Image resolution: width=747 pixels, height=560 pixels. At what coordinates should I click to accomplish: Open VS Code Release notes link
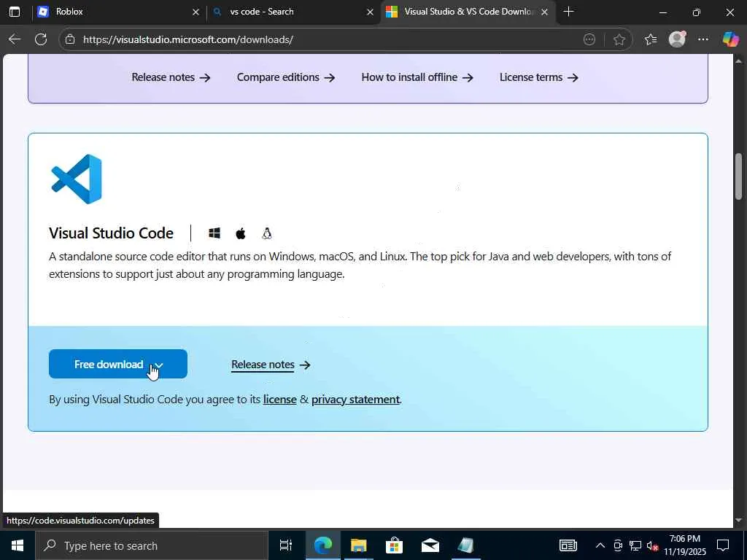(271, 365)
